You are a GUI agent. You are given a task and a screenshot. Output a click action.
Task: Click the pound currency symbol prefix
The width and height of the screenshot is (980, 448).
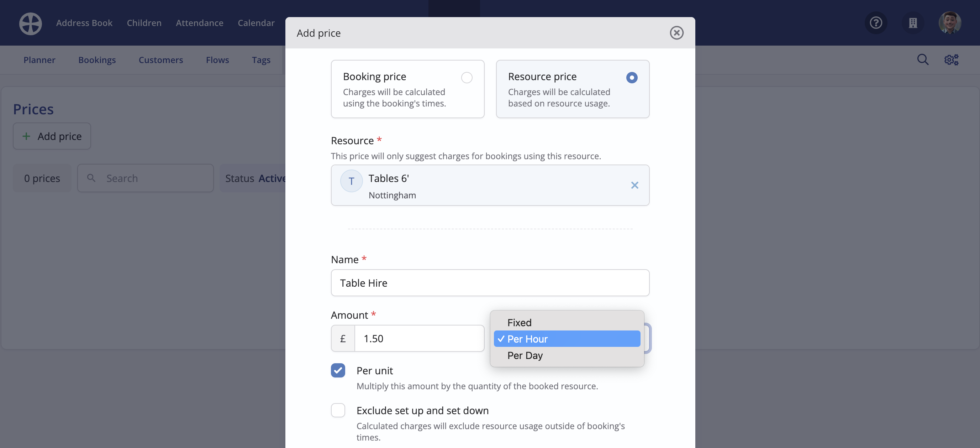343,338
